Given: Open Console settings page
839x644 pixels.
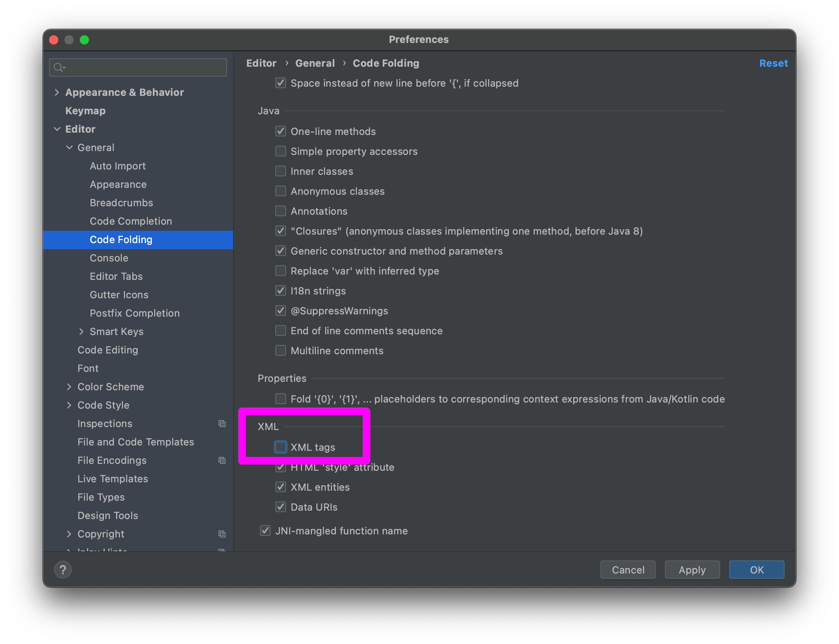Looking at the screenshot, I should (109, 258).
